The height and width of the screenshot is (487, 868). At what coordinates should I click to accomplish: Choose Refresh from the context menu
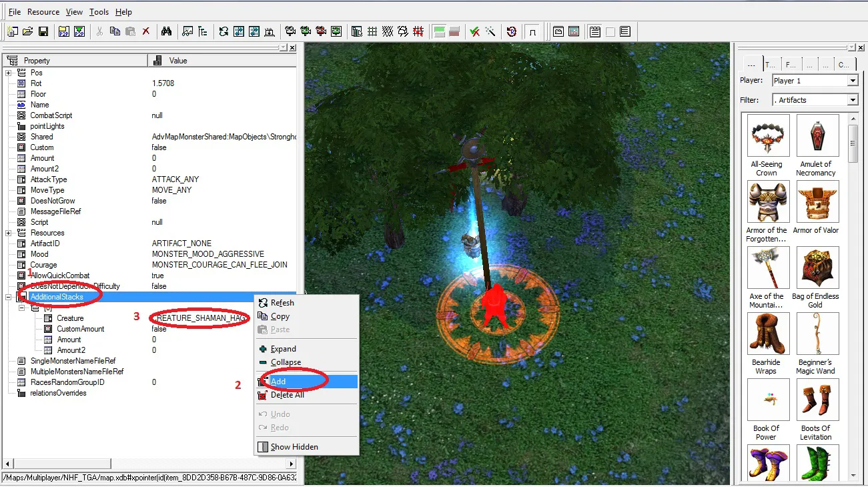point(307,303)
